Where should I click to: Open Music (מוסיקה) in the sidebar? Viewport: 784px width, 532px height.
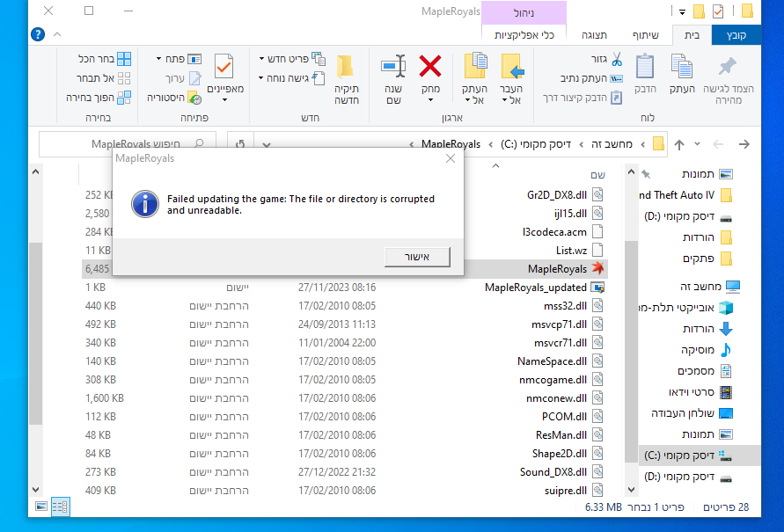706,350
